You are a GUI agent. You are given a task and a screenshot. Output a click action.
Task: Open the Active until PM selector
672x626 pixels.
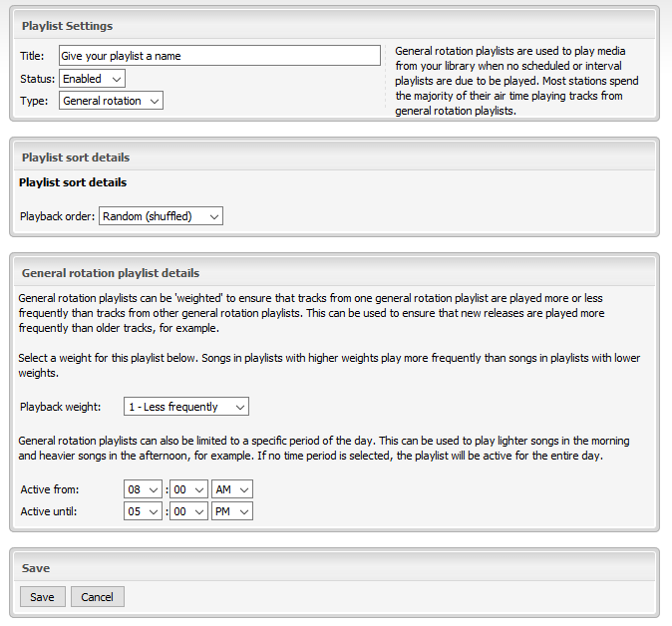232,511
